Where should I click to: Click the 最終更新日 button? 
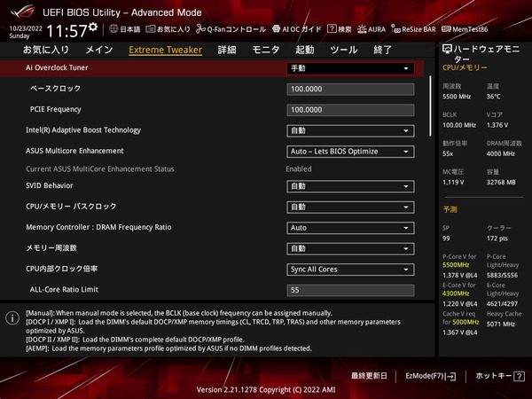(367, 377)
